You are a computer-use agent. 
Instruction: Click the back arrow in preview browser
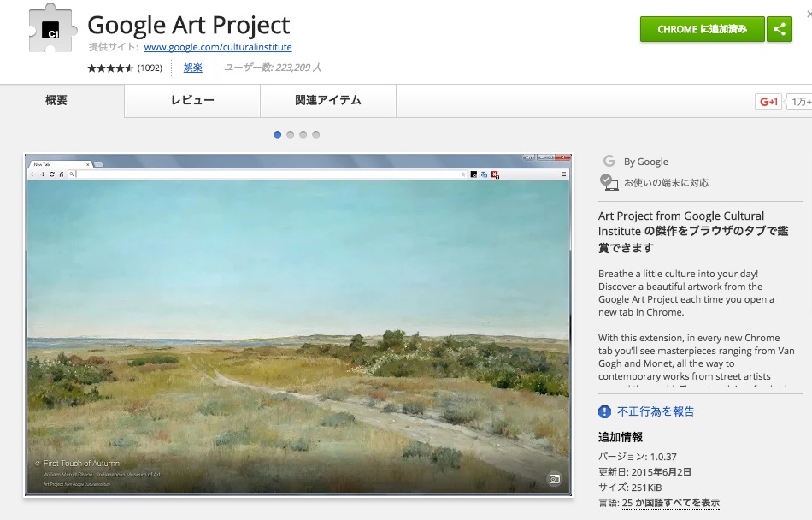point(33,174)
